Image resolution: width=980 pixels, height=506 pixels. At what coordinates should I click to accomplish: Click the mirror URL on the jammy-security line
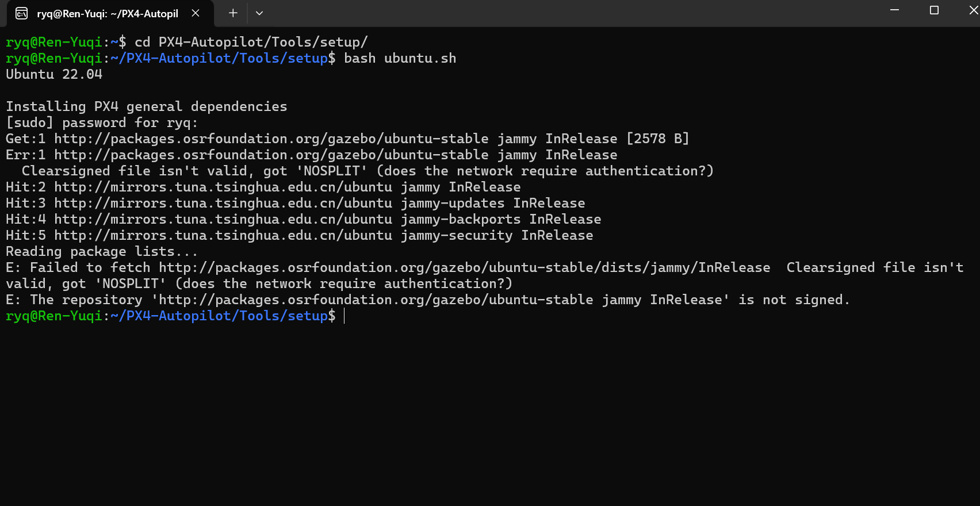[x=223, y=235]
